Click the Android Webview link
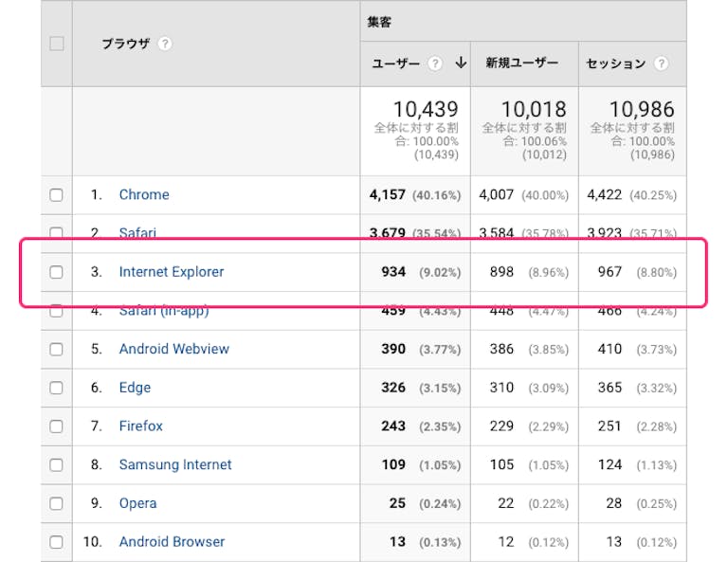 tap(173, 349)
